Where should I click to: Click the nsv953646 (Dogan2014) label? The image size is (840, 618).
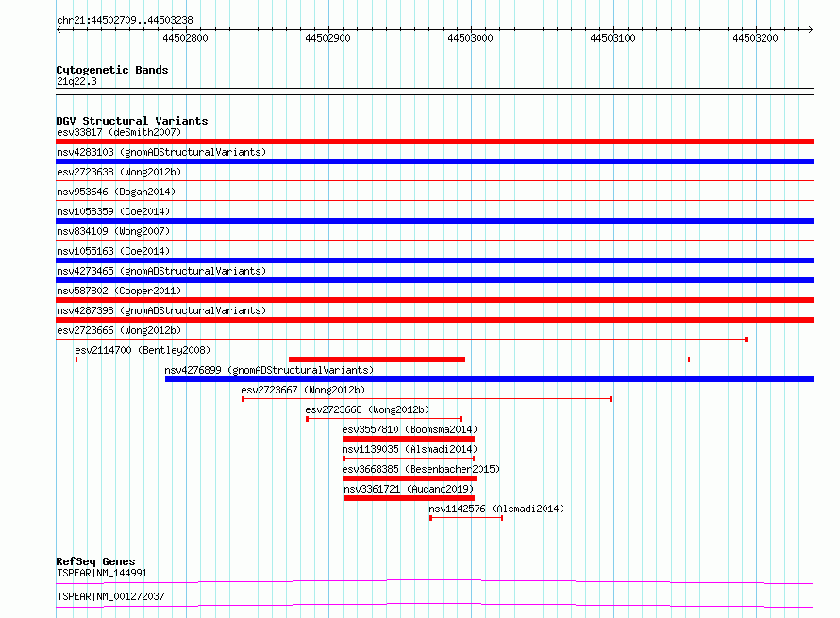[x=116, y=192]
